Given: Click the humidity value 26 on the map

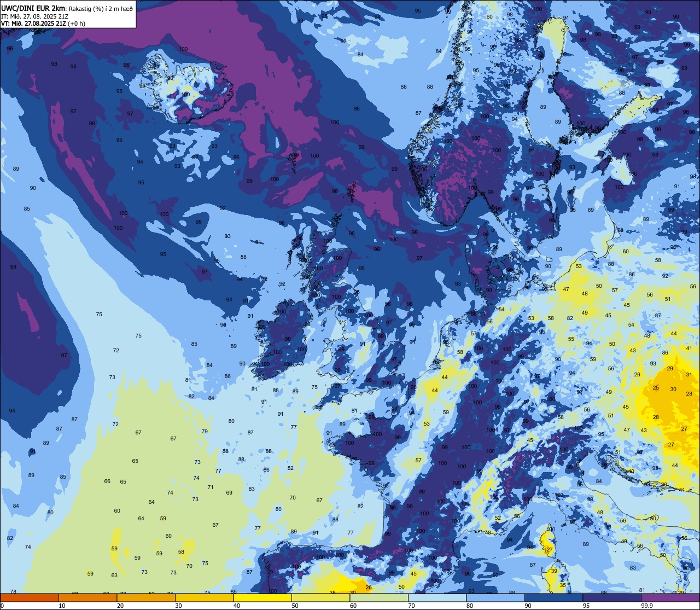Looking at the screenshot, I should (x=369, y=588).
